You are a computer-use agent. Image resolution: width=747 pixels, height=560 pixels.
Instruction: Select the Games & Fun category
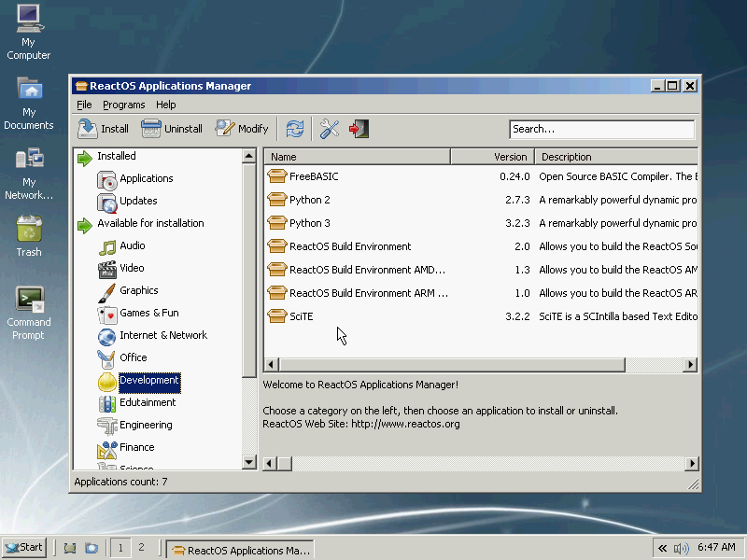pyautogui.click(x=149, y=313)
